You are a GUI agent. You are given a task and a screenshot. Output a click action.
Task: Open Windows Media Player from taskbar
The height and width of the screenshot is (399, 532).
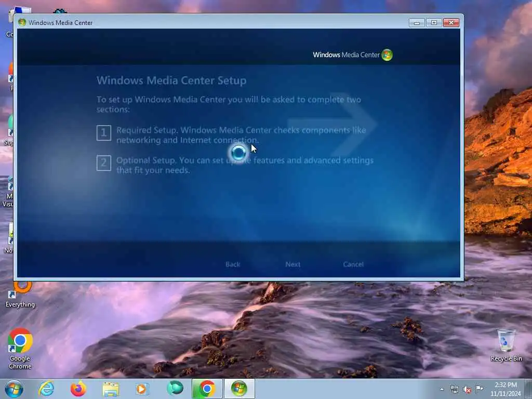[x=142, y=389]
